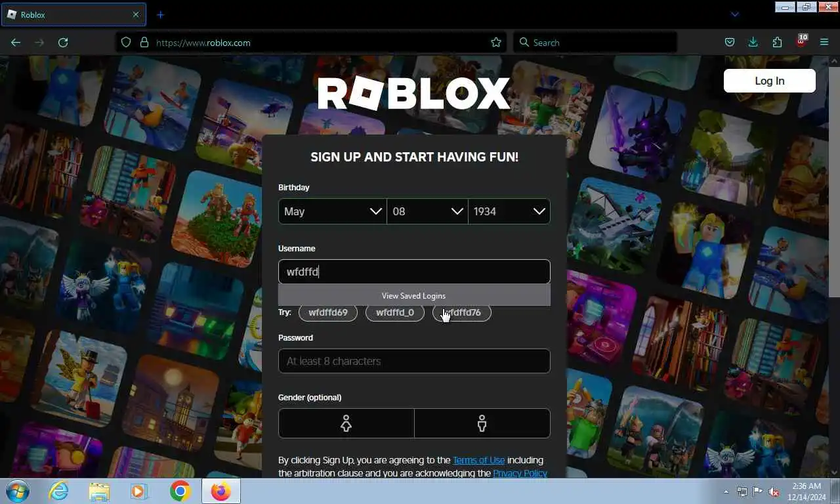Open the Firefox hamburger menu
The image size is (840, 504).
tap(824, 42)
